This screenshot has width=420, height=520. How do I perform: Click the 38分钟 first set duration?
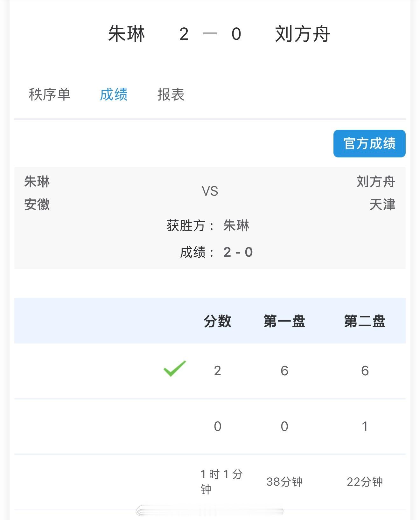point(284,482)
